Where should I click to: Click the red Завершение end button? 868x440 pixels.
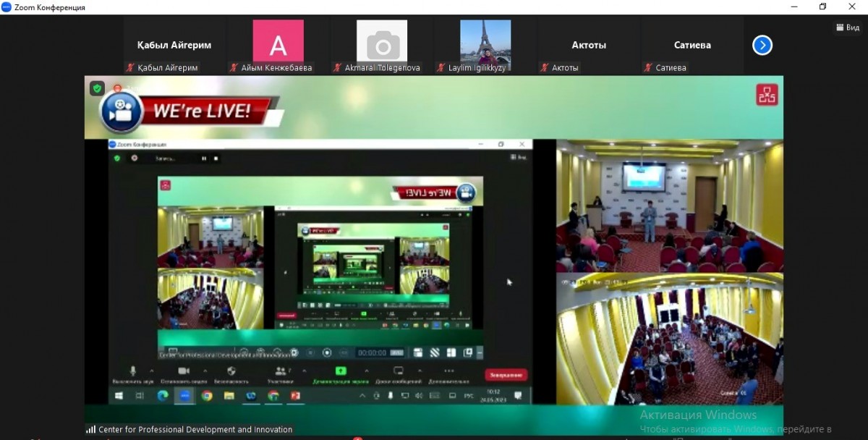(x=506, y=375)
